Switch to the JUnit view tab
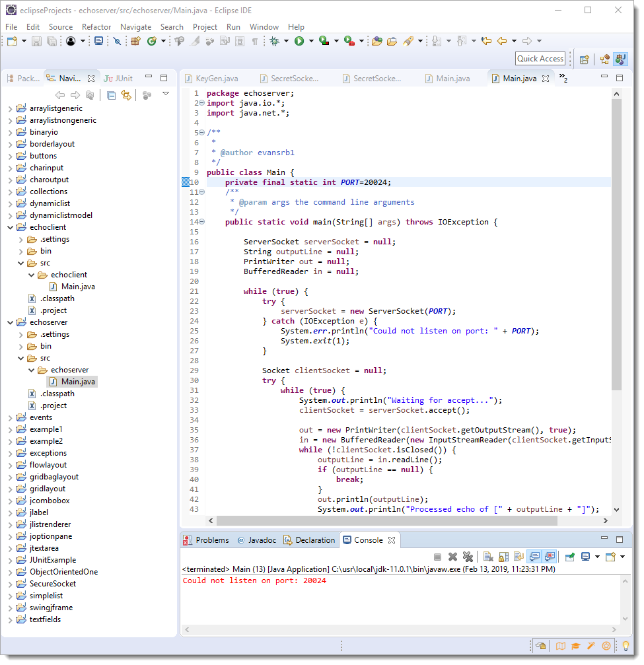 118,79
